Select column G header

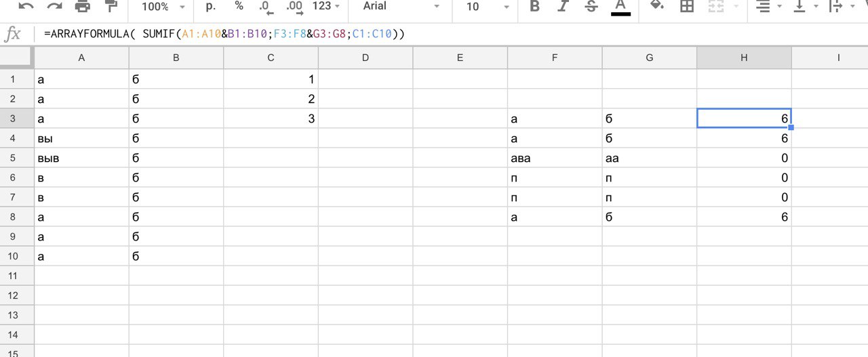[x=649, y=58]
